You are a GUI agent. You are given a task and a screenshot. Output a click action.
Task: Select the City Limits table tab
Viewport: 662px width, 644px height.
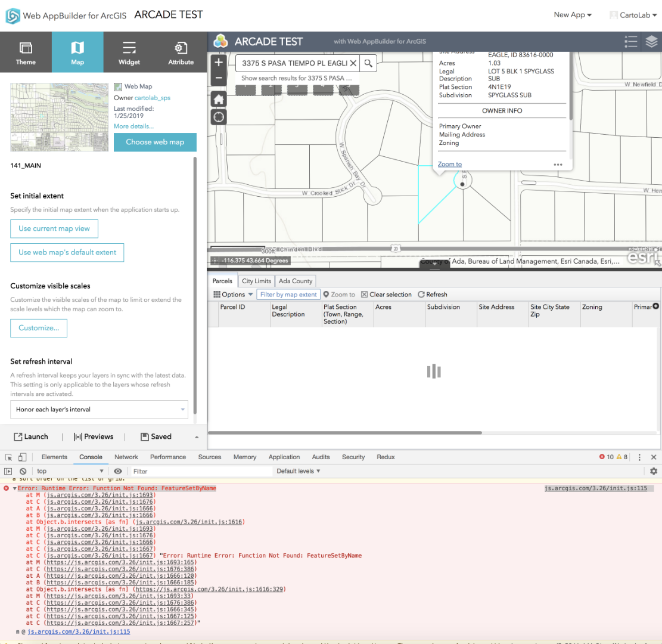click(x=256, y=281)
